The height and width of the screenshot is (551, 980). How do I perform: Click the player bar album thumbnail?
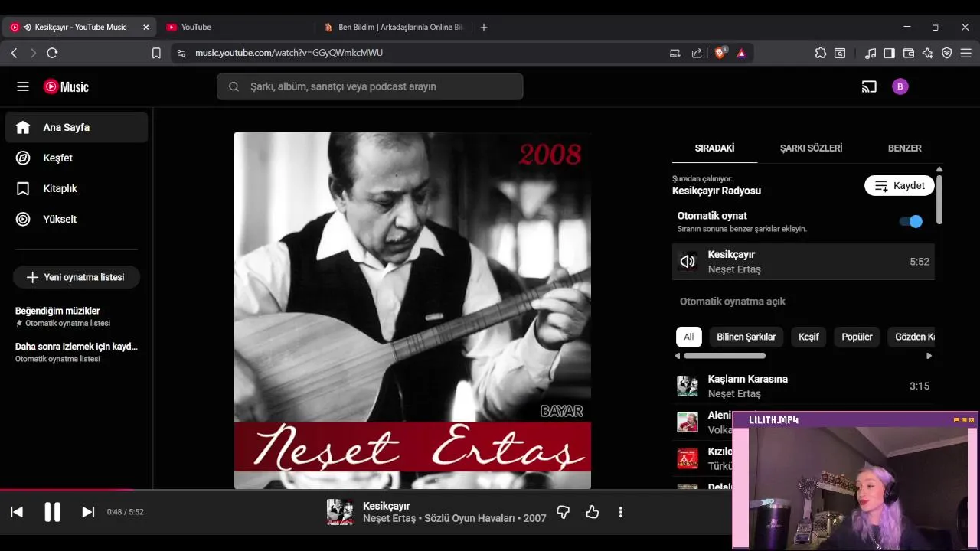pyautogui.click(x=340, y=512)
